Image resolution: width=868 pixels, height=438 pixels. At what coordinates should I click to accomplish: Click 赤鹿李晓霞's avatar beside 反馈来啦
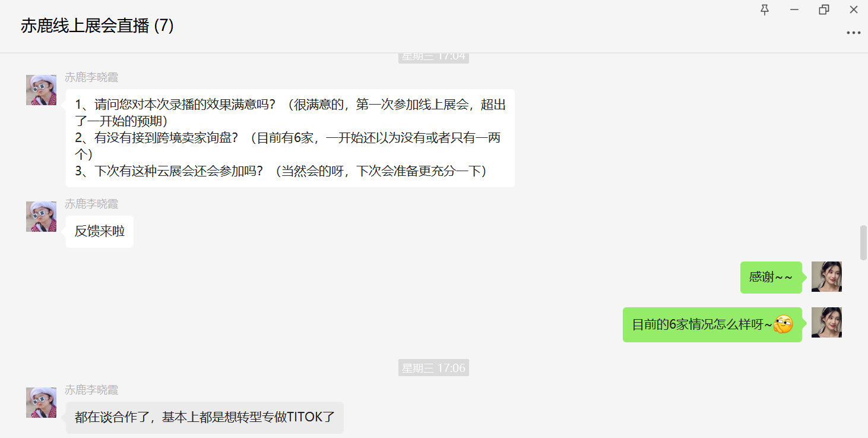tap(40, 217)
